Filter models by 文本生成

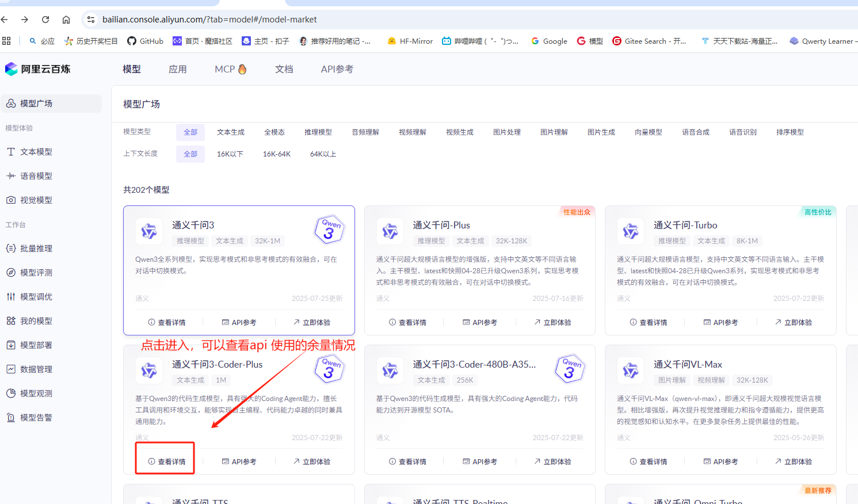point(231,132)
